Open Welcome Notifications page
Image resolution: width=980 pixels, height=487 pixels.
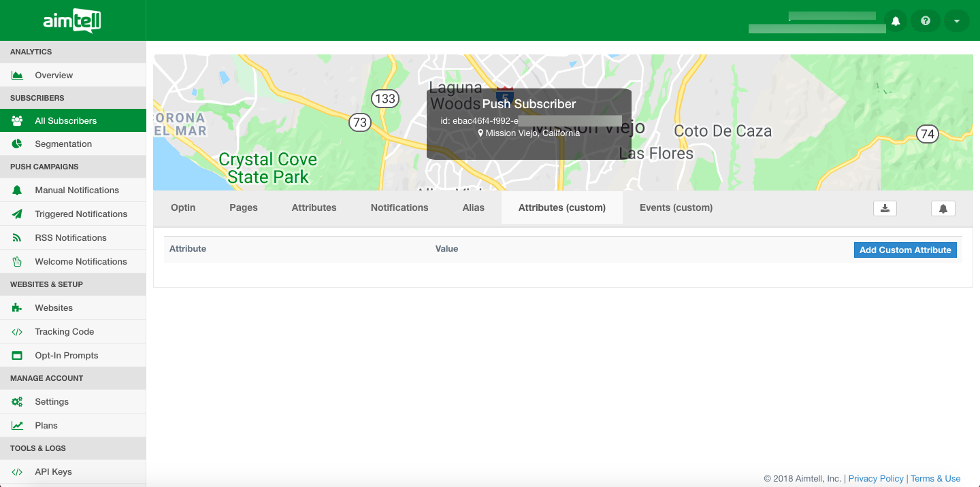point(81,262)
